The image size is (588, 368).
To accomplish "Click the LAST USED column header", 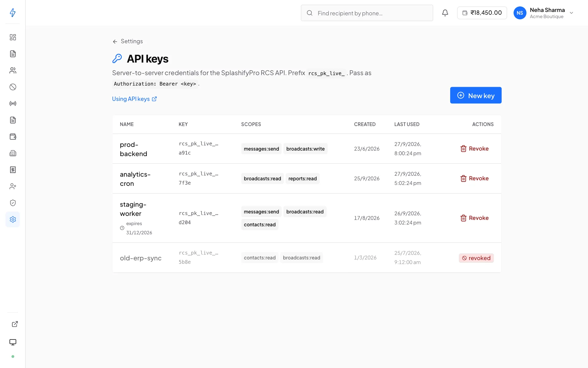I will coord(407,124).
